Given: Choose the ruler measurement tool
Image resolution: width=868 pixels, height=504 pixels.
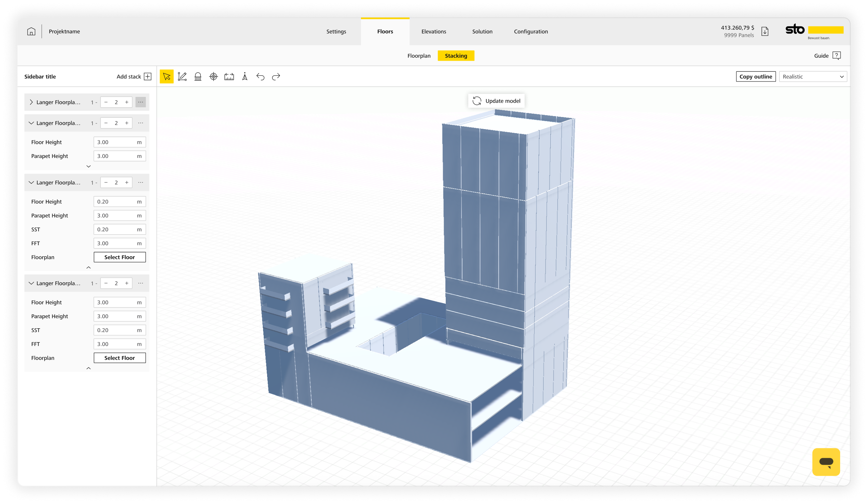Looking at the screenshot, I should click(x=229, y=76).
